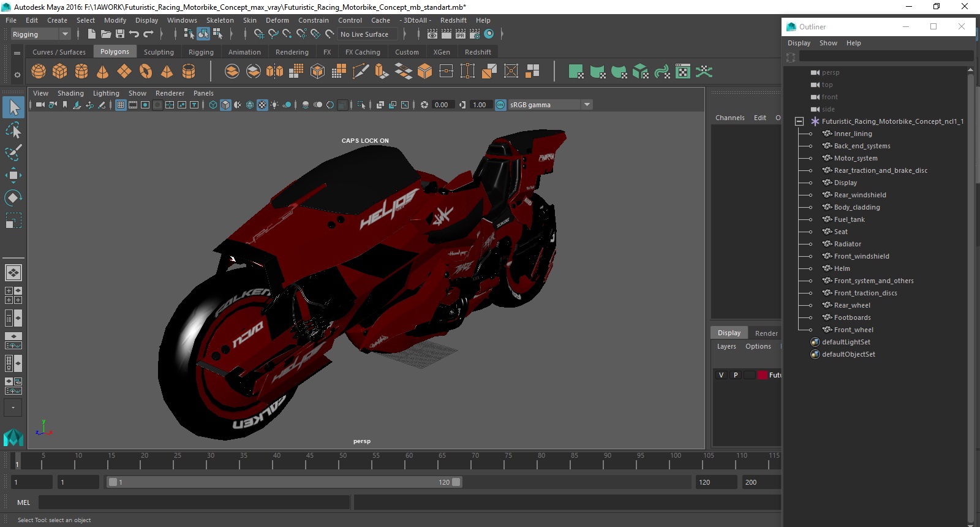The width and height of the screenshot is (980, 527).
Task: Click the MEL script language button
Action: 24,502
